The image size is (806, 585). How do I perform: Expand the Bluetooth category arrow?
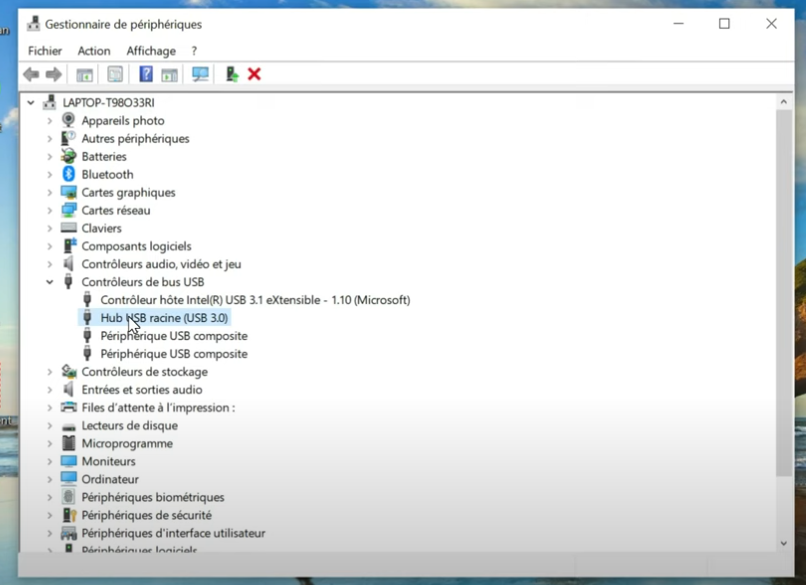click(49, 175)
